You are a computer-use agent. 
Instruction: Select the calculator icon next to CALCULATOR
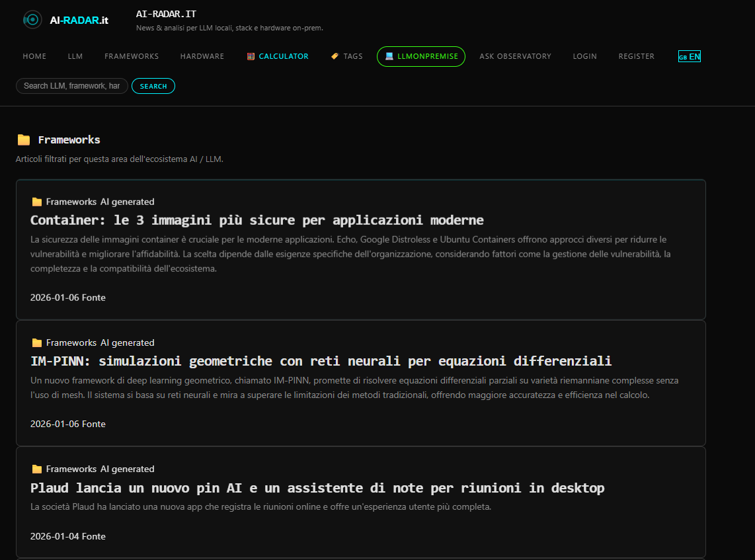pyautogui.click(x=251, y=56)
